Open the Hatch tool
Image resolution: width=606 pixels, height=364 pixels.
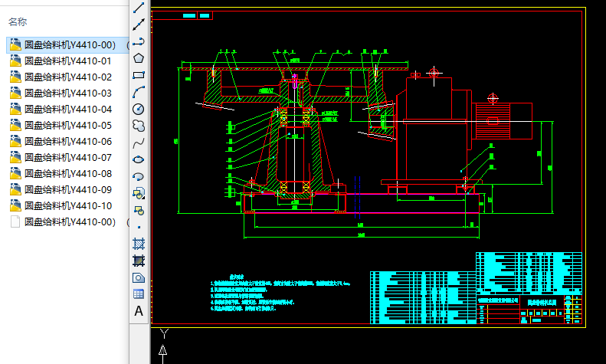pos(139,244)
